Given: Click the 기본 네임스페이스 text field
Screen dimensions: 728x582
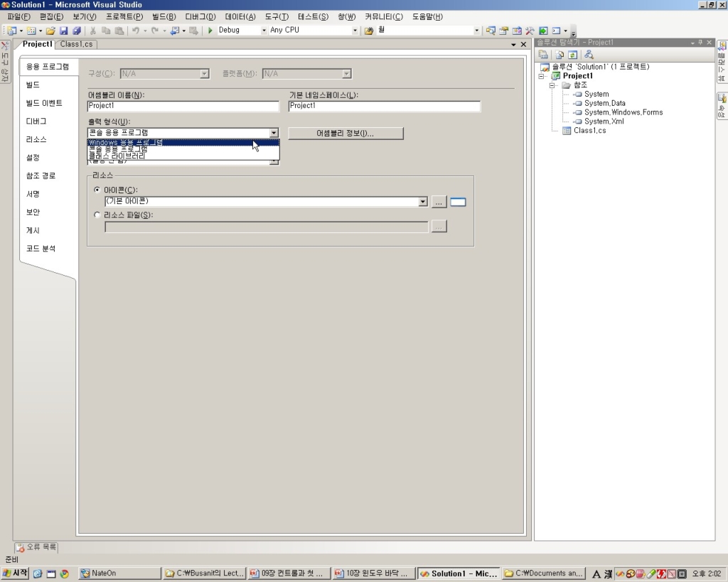Looking at the screenshot, I should (385, 106).
